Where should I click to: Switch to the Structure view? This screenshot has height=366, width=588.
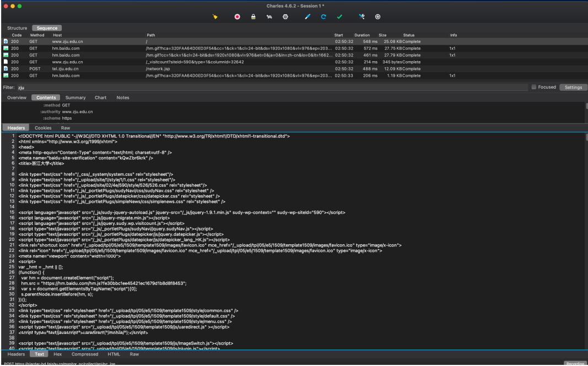pyautogui.click(x=17, y=28)
